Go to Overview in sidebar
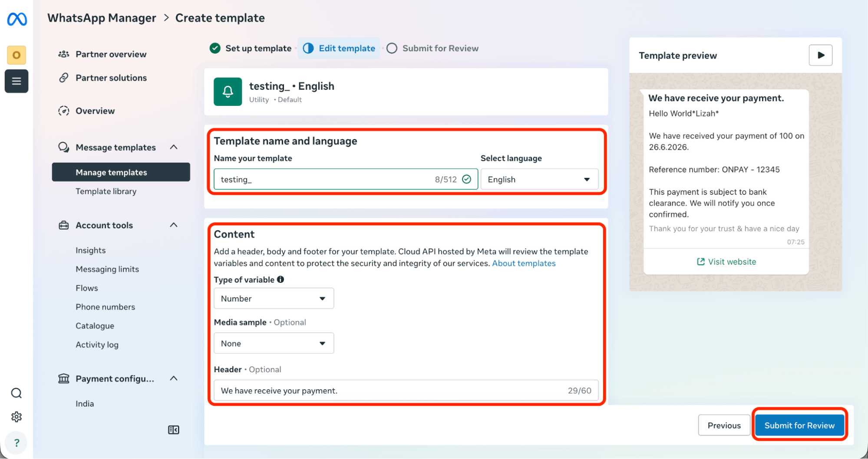868x459 pixels. (x=95, y=111)
